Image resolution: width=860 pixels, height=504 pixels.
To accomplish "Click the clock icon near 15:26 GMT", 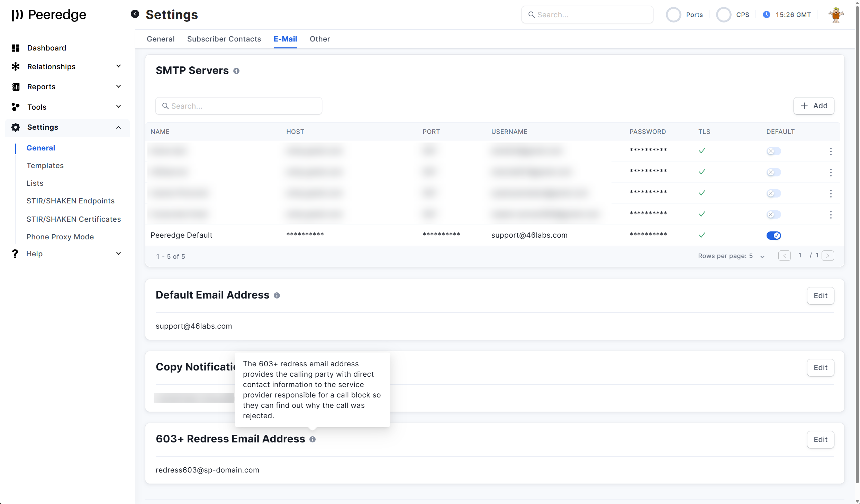I will pos(767,15).
